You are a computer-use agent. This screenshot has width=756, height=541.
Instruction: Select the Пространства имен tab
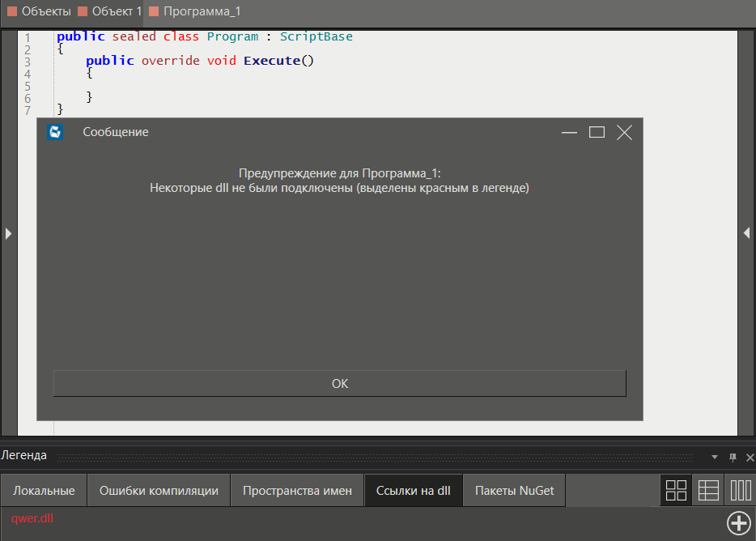[297, 490]
